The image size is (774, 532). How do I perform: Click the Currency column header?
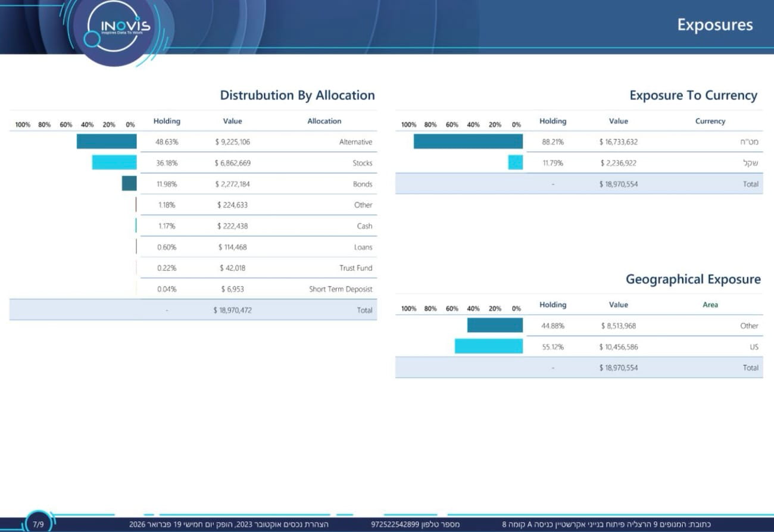click(710, 121)
